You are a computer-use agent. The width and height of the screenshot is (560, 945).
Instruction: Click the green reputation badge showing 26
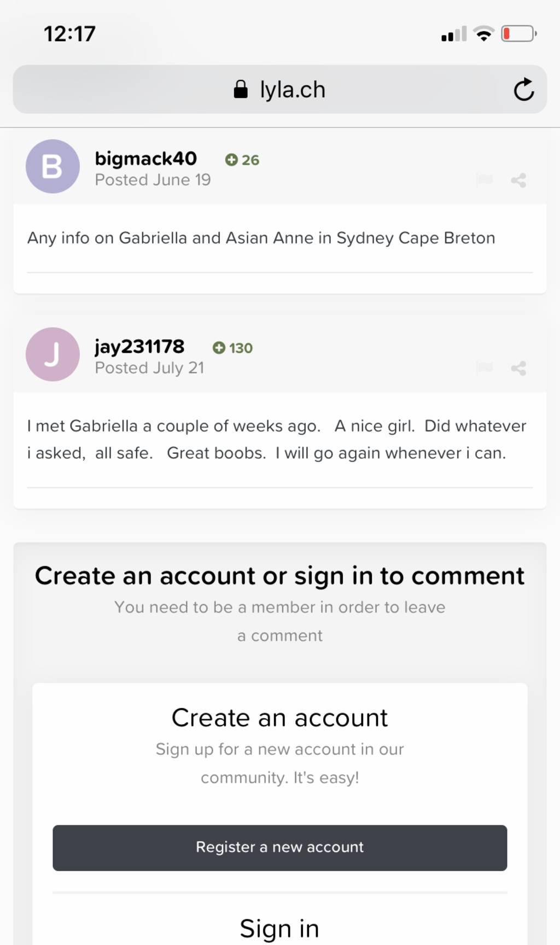pos(242,160)
